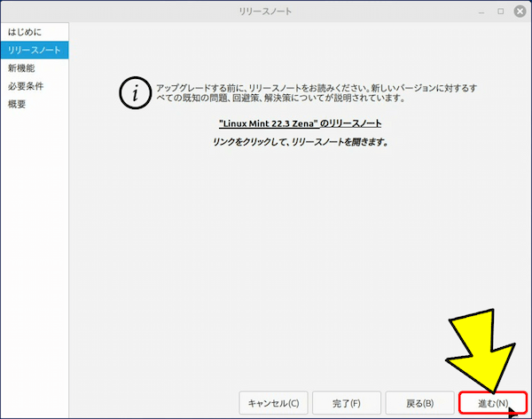532x419 pixels.
Task: Open the 概要 sidebar page
Action: 35,104
